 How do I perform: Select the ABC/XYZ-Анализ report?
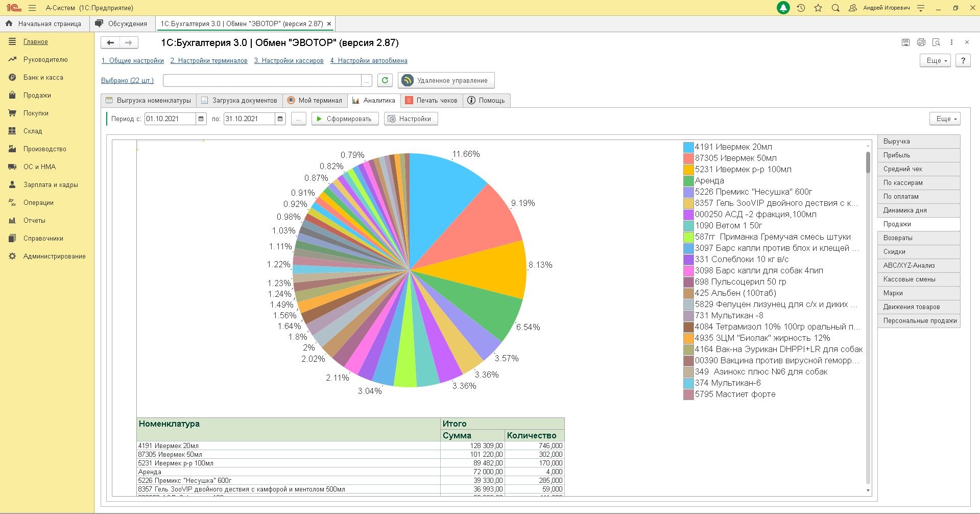click(x=919, y=266)
